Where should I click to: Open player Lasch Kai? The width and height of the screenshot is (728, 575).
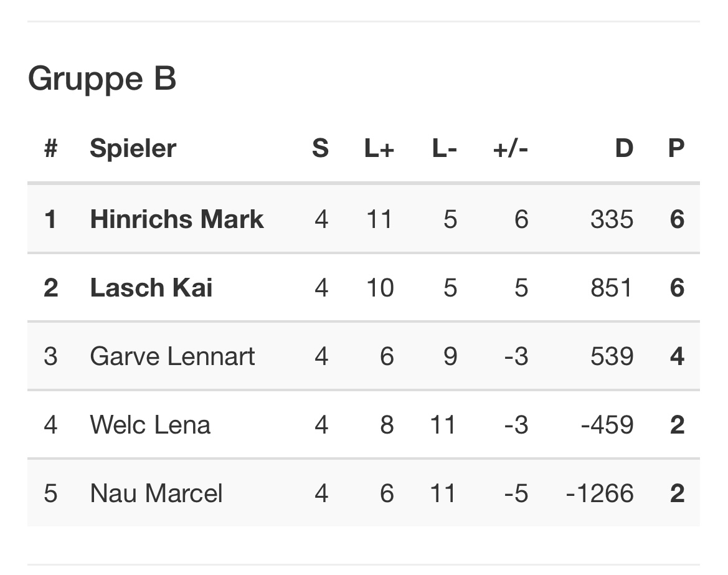[151, 288]
